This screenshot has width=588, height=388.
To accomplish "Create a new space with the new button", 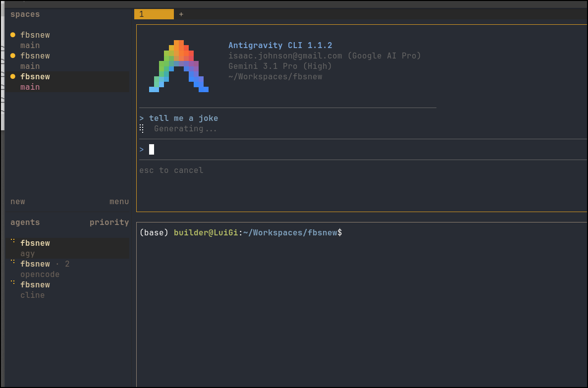I will click(x=18, y=202).
